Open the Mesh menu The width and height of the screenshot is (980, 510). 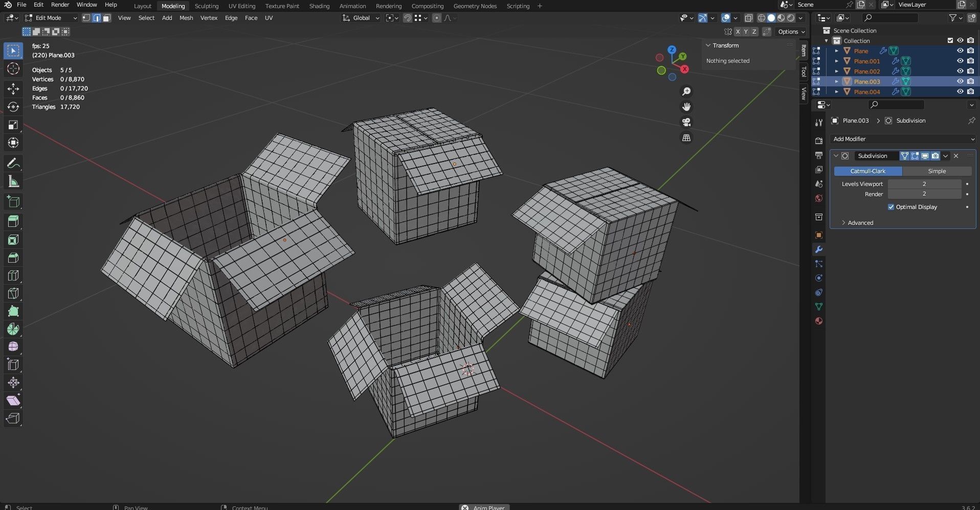point(186,18)
